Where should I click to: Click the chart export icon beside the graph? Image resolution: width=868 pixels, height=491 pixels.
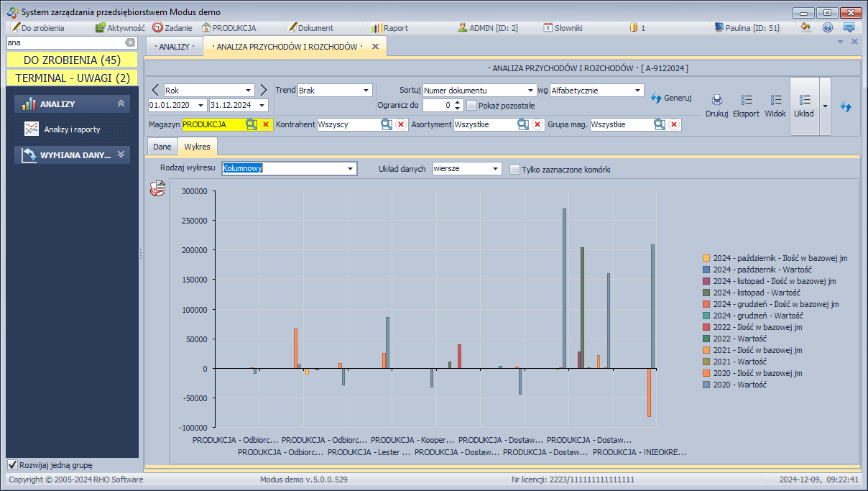point(157,189)
